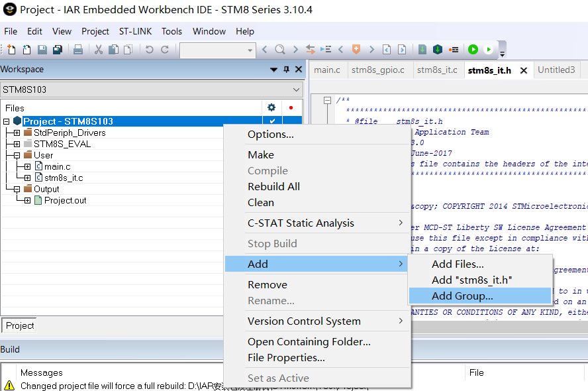Collapse the code fold at comment start

pyautogui.click(x=327, y=100)
